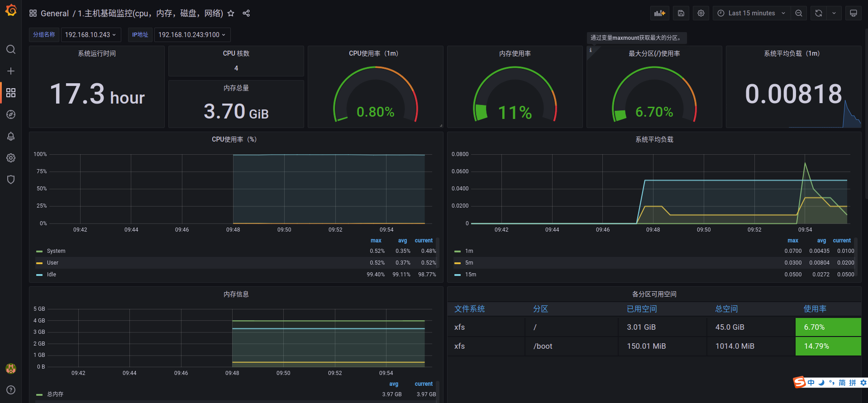Open the 系统平均负载 graph panel title menu
868x403 pixels.
click(x=654, y=139)
